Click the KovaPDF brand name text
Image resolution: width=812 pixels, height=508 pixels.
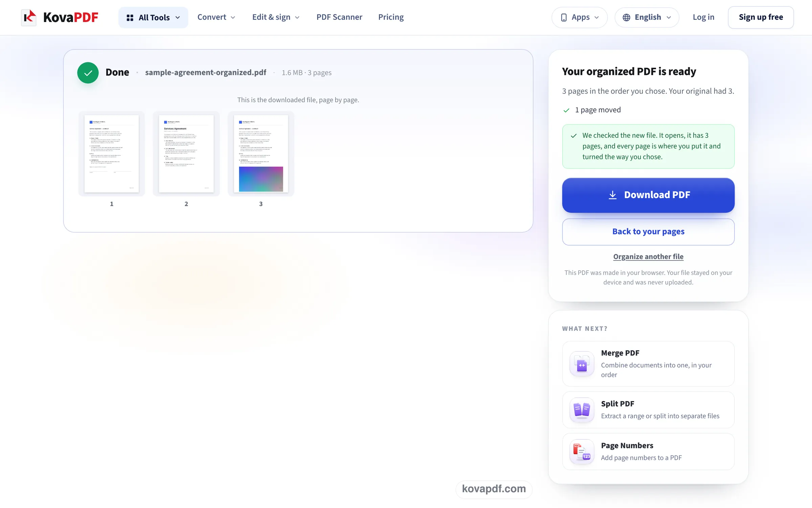pyautogui.click(x=71, y=17)
